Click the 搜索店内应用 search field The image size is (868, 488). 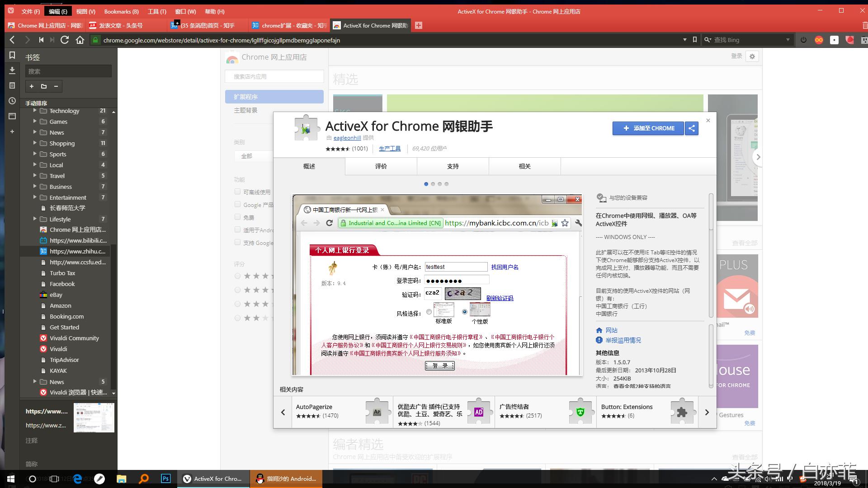coord(274,76)
